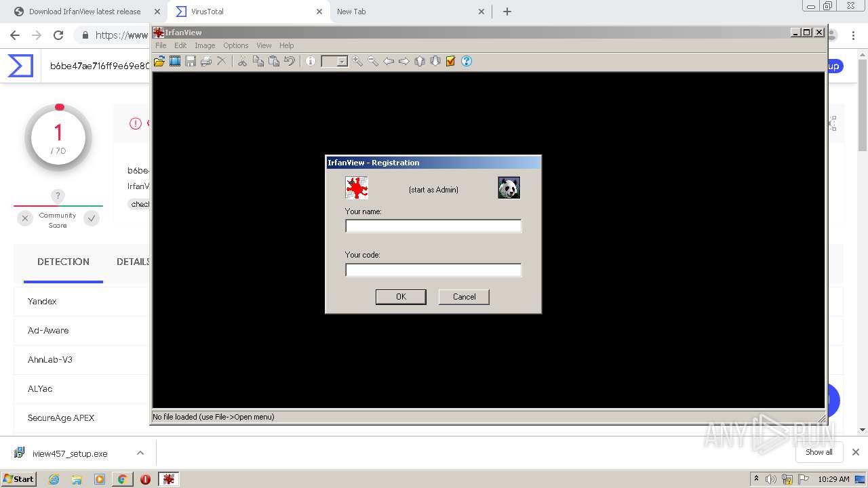The image size is (868, 488).
Task: Open the View menu in IrfanView
Action: click(264, 45)
